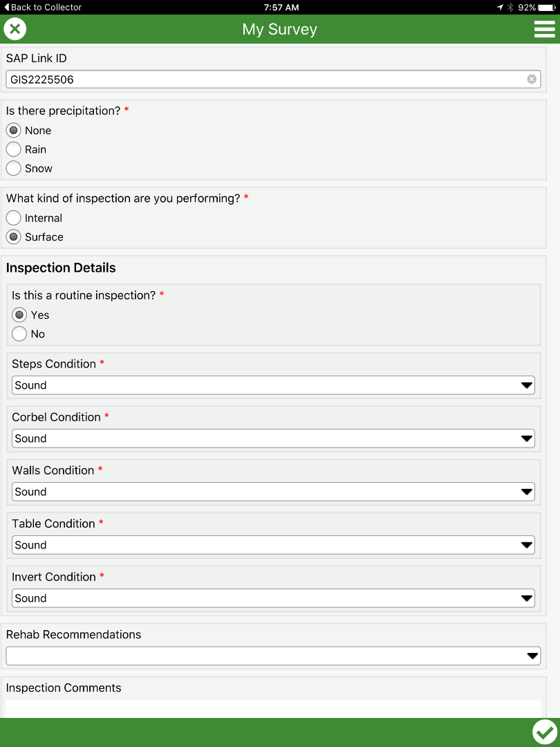Screen dimensions: 560x747
Task: Tap Back to Collector link
Action: click(x=46, y=7)
